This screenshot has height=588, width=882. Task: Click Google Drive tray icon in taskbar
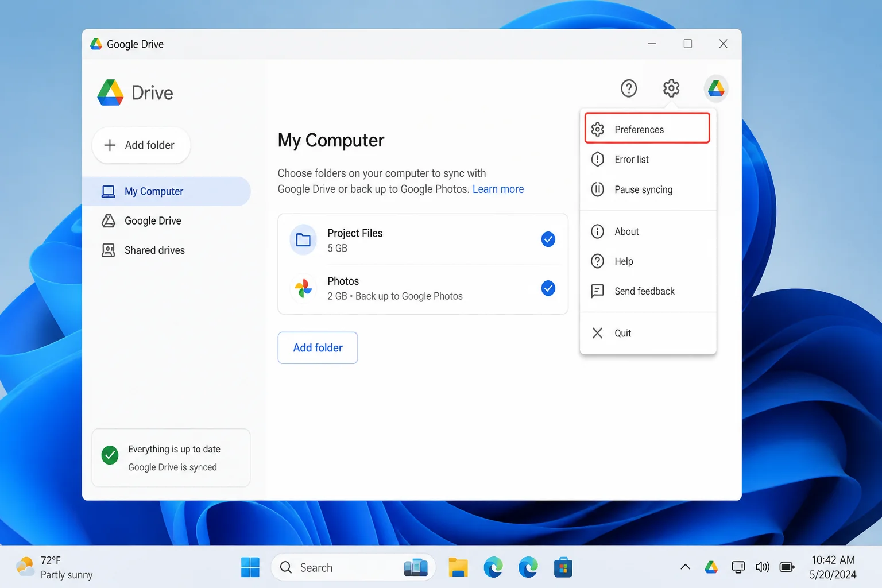coord(711,567)
